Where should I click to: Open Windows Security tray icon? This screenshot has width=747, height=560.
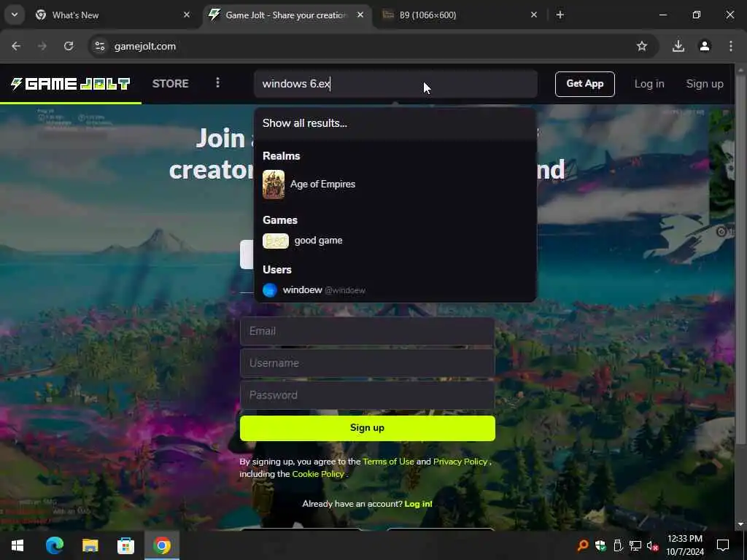[x=600, y=545]
